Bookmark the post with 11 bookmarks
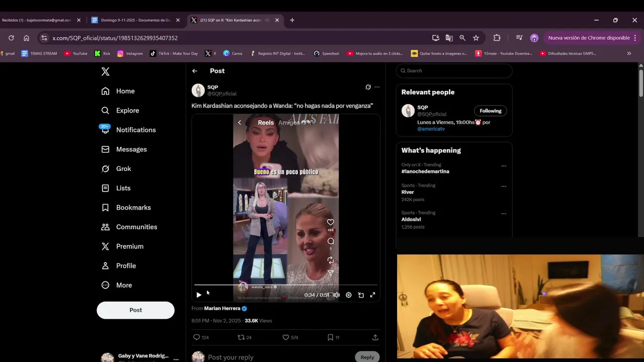The image size is (644, 362). coord(333,337)
